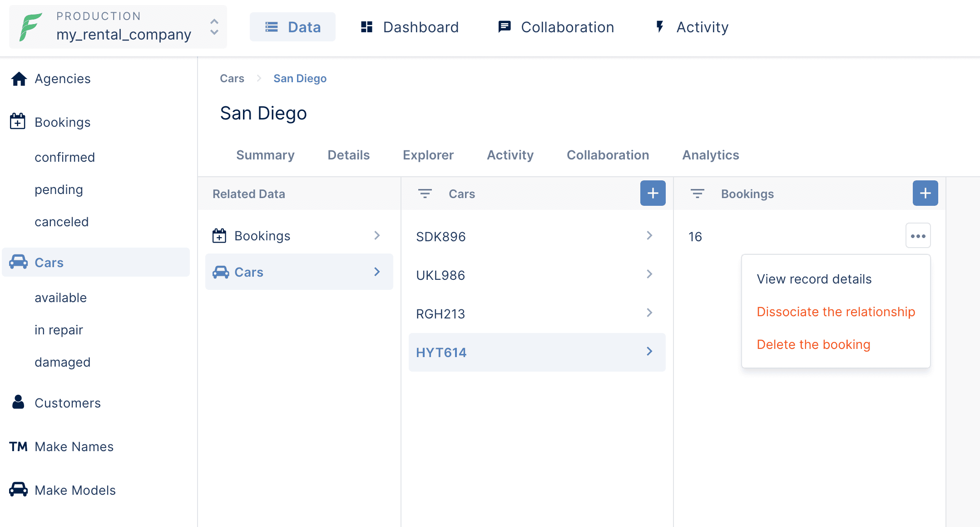Viewport: 980px width, 527px height.
Task: Add a new booking with the plus button
Action: click(926, 193)
